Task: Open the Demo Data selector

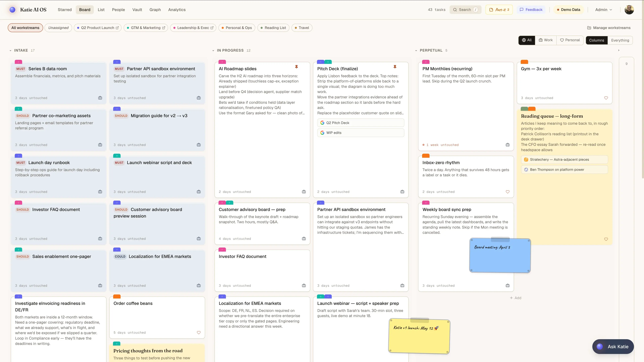Action: 568,10
